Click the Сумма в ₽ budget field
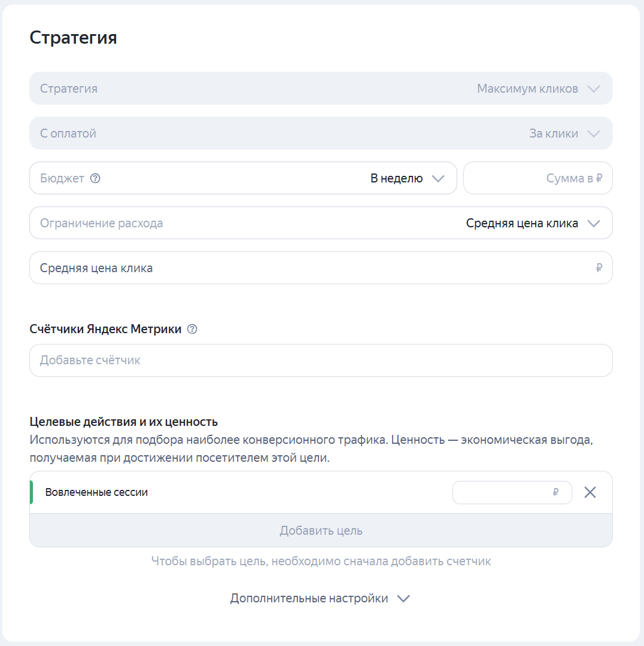Screen dimensions: 644x646 pos(538,178)
